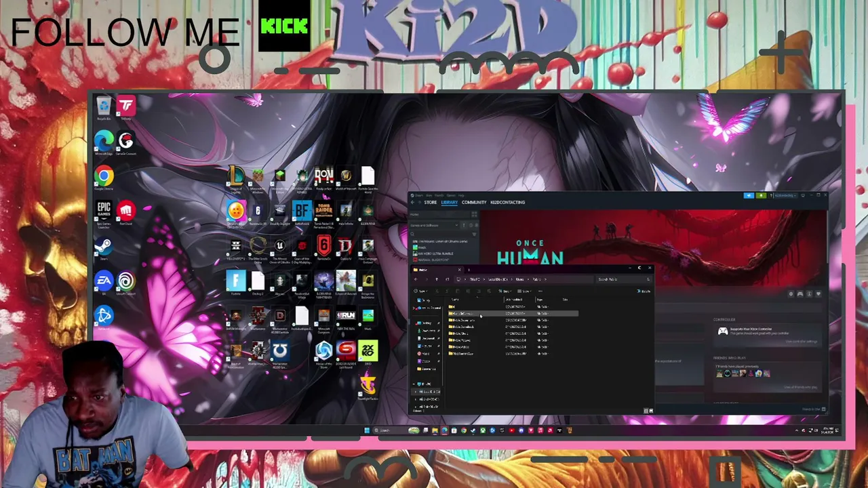
Task: Select the Dragon Ball game desktop icon
Action: (235, 213)
